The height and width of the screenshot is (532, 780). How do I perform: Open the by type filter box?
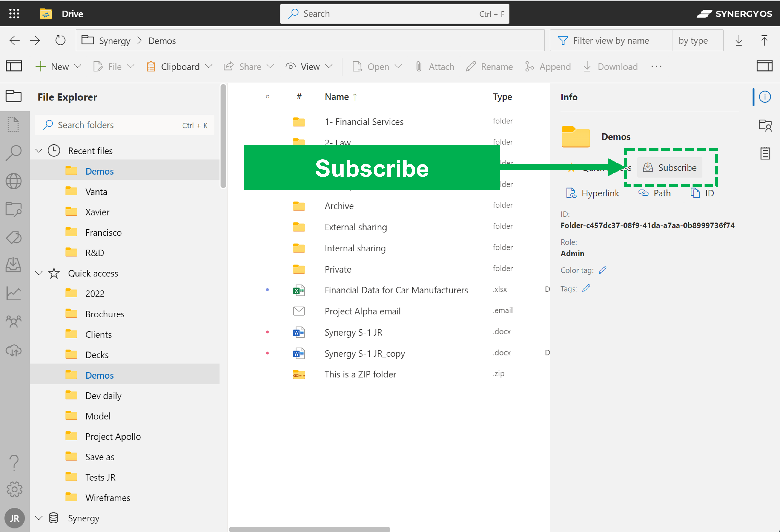[698, 41]
